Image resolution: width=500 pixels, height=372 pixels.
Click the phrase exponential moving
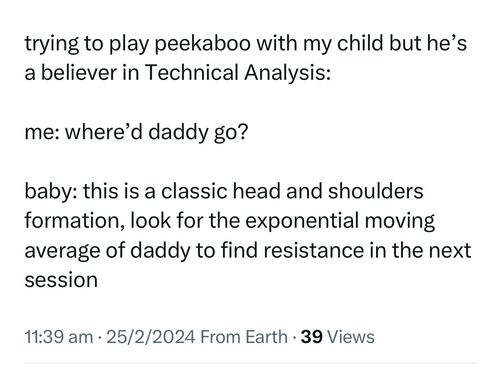(340, 221)
